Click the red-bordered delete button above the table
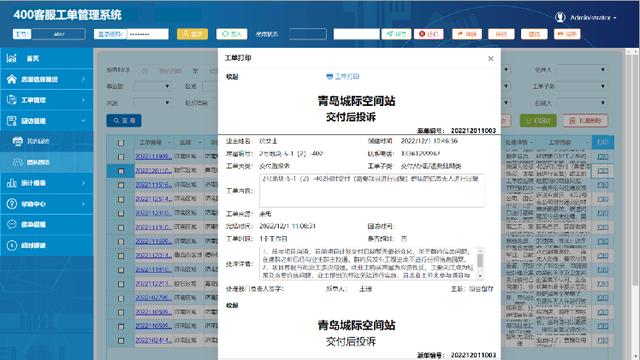Viewport: 640px width, 360px height. (585, 120)
